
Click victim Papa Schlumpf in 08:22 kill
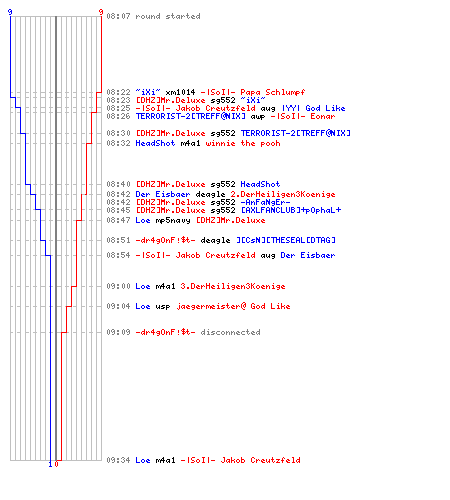pos(272,92)
